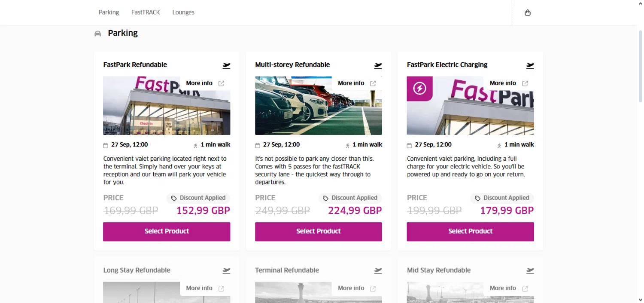This screenshot has width=644, height=303.
Task: Click Discount Applied badge on Multi-storey card
Action: coord(350,198)
